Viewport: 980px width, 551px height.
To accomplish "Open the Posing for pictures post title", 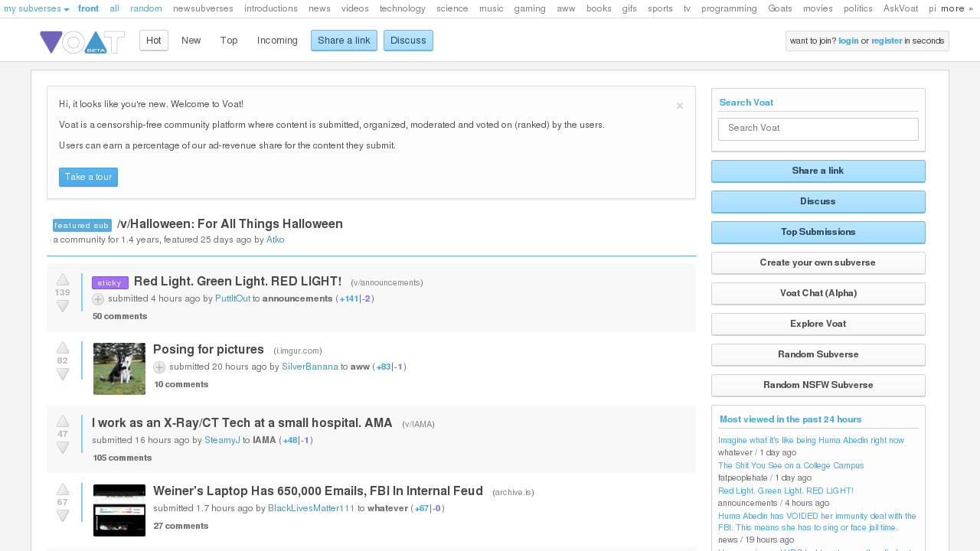I will pyautogui.click(x=208, y=350).
